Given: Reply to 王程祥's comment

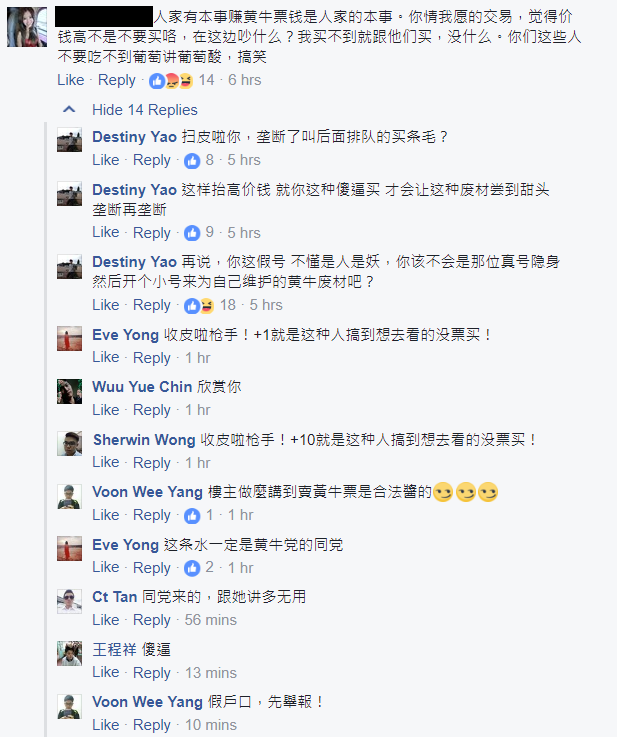Looking at the screenshot, I should [152, 672].
